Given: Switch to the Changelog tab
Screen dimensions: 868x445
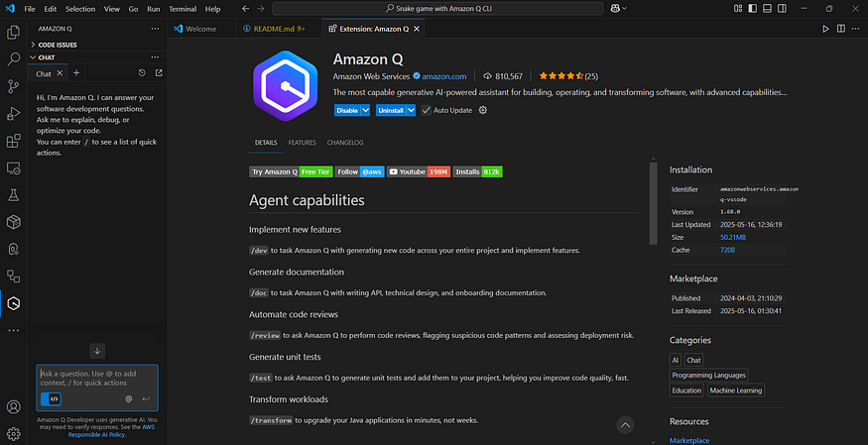Looking at the screenshot, I should (345, 143).
